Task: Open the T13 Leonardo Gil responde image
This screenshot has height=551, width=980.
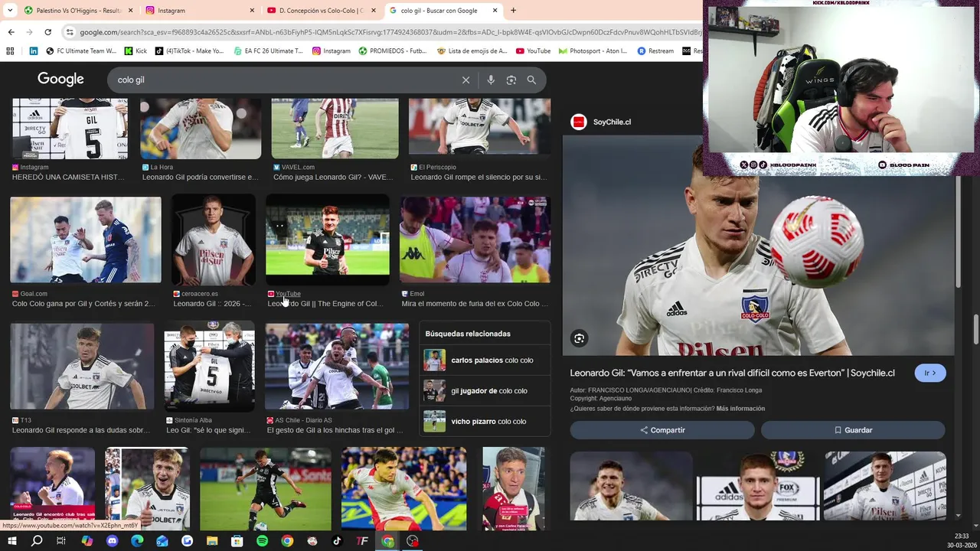Action: point(82,367)
